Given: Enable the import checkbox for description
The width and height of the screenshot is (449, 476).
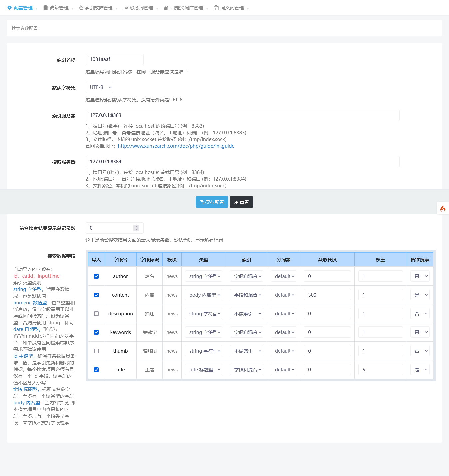Looking at the screenshot, I should 96,314.
